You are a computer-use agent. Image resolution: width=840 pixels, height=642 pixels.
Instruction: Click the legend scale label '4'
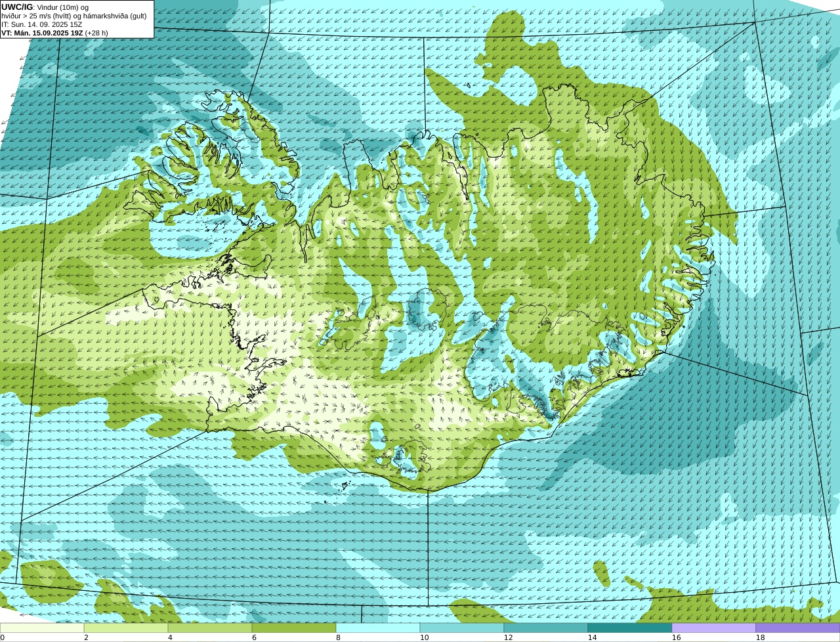170,637
